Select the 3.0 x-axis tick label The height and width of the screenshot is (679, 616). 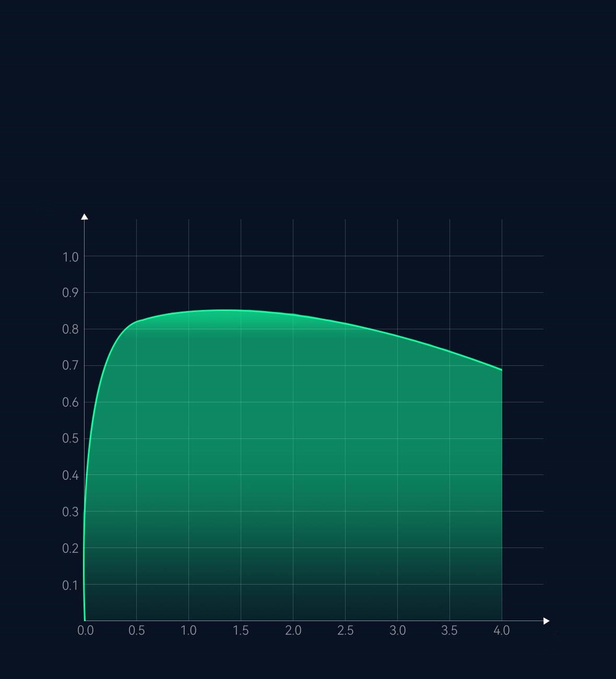pyautogui.click(x=397, y=630)
